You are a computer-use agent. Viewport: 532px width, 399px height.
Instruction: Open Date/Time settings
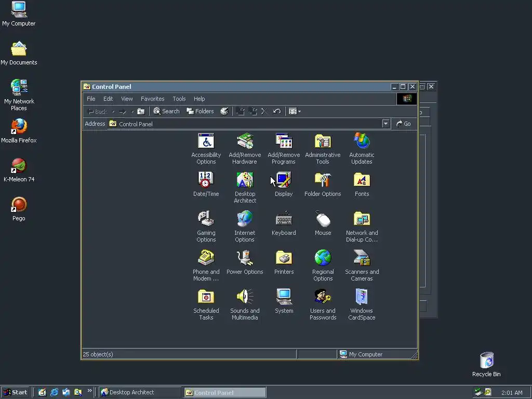coord(206,184)
